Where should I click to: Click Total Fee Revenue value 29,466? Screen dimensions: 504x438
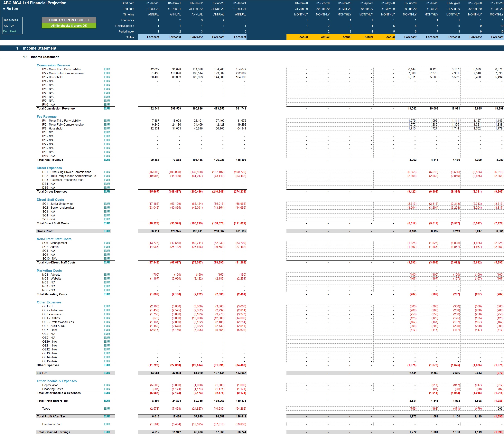click(155, 160)
